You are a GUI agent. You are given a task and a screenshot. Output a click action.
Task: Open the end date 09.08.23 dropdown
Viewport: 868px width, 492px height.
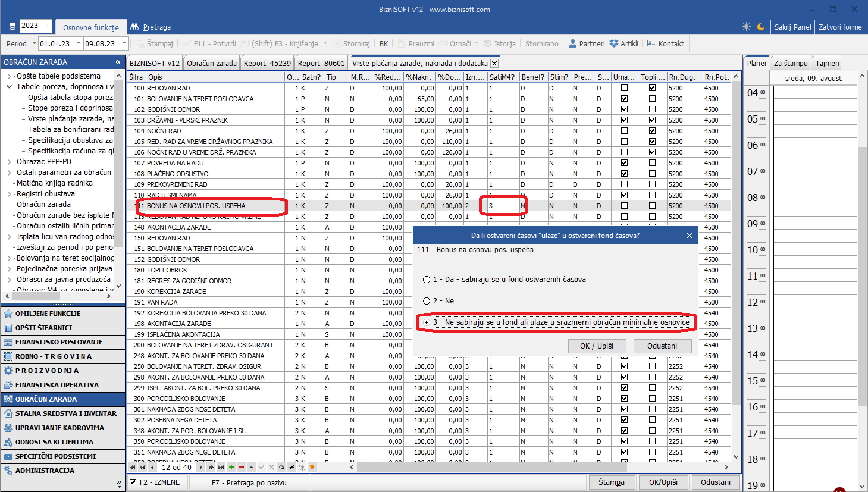point(124,43)
